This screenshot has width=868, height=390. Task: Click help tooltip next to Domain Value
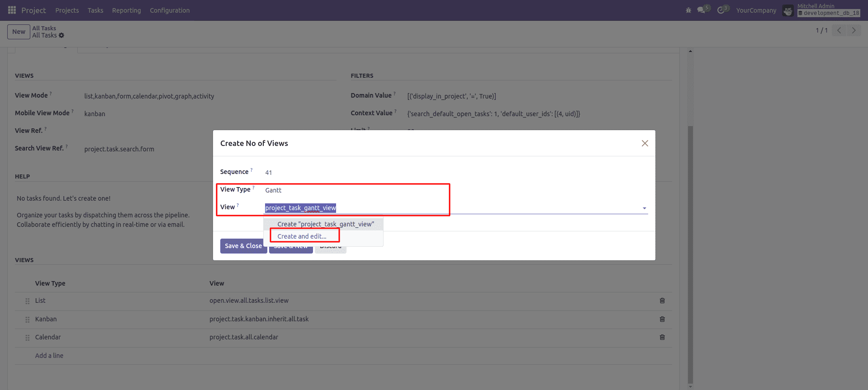[x=394, y=94]
